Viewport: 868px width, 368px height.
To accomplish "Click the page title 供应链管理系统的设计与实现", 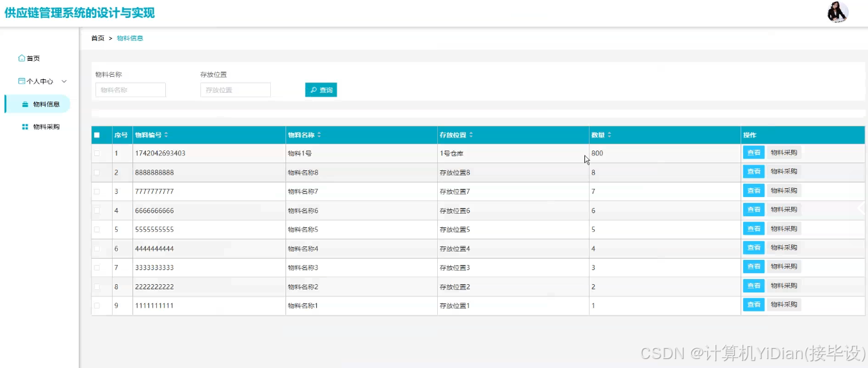I will click(x=79, y=13).
